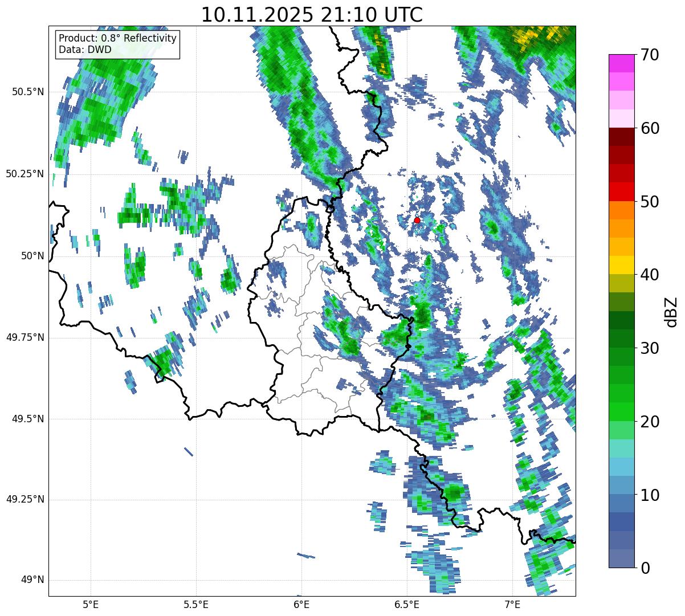This screenshot has height=616, width=685.
Task: Click the longitude label 7°E
Action: click(x=512, y=604)
